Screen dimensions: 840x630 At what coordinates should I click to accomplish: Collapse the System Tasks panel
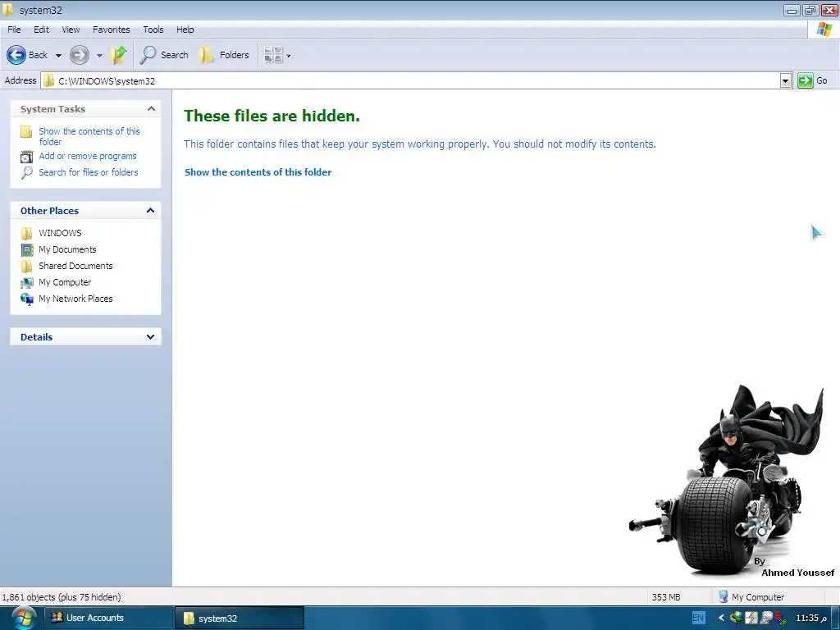pyautogui.click(x=151, y=109)
